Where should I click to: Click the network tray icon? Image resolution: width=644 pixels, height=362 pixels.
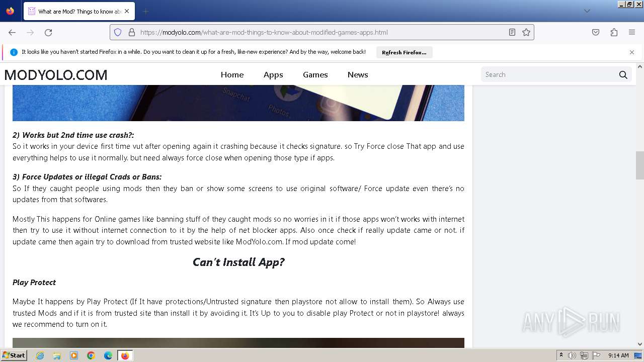click(x=584, y=355)
